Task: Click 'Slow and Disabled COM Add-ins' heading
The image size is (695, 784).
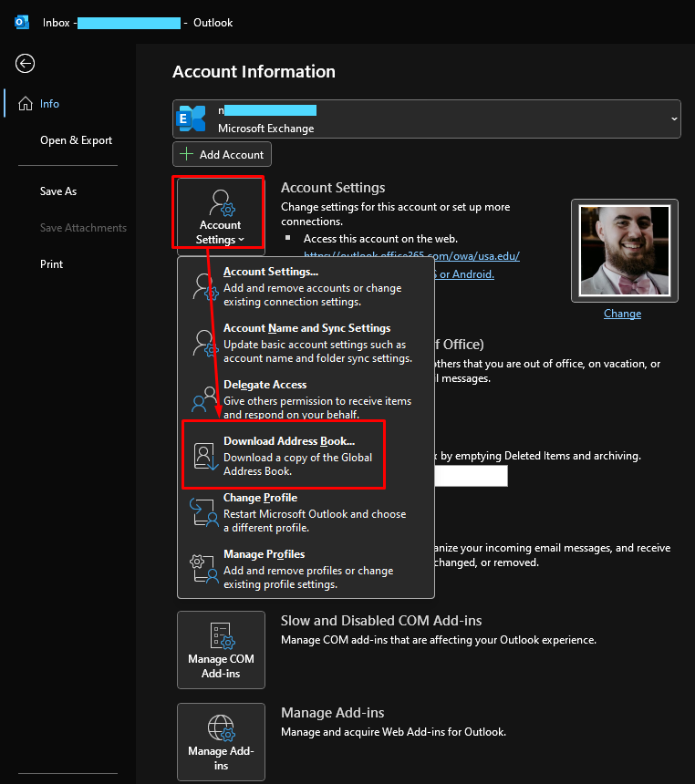Action: click(381, 621)
